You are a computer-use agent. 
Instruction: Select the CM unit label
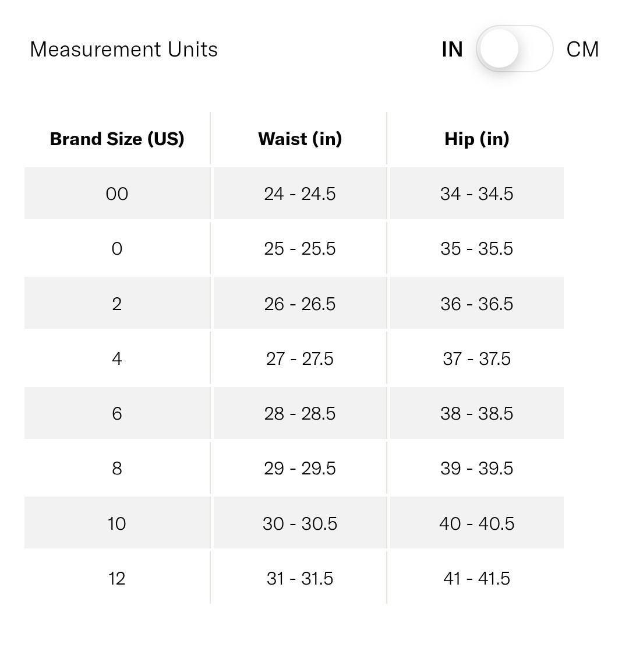pyautogui.click(x=582, y=50)
